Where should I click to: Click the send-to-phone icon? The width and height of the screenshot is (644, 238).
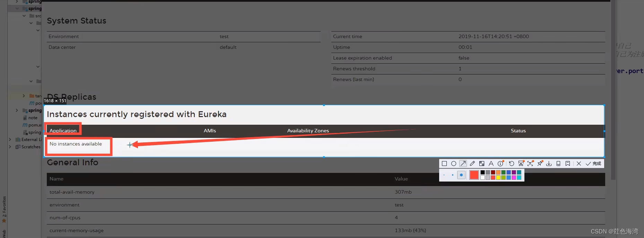(x=558, y=164)
